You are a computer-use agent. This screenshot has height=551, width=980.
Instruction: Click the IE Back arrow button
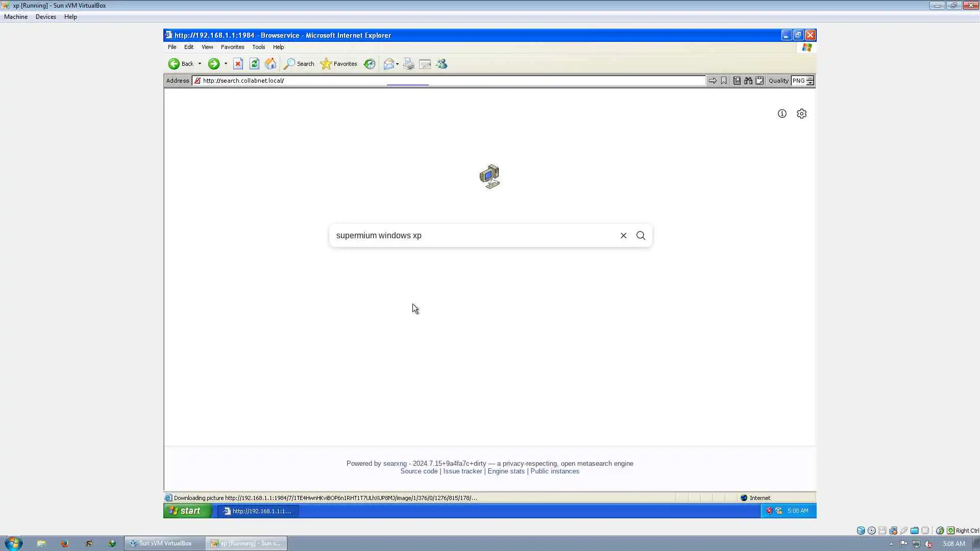coord(174,64)
